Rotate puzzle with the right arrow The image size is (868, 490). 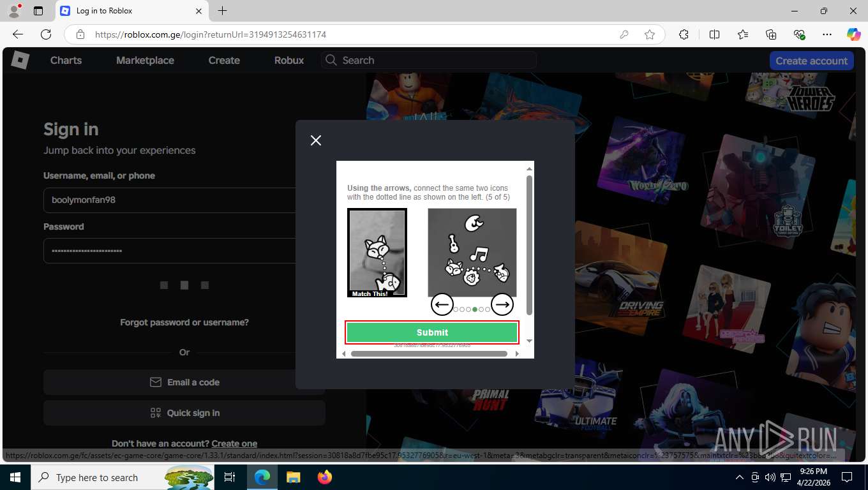coord(502,305)
